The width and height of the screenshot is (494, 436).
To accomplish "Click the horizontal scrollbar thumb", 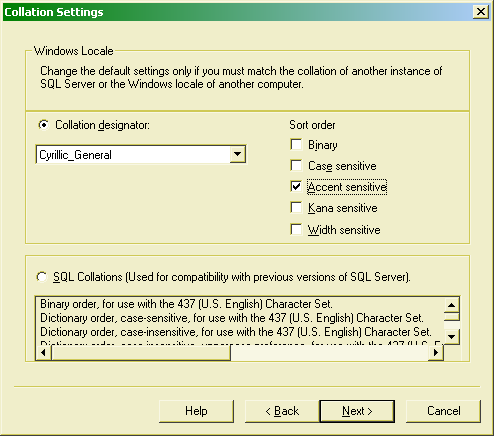I will click(141, 353).
